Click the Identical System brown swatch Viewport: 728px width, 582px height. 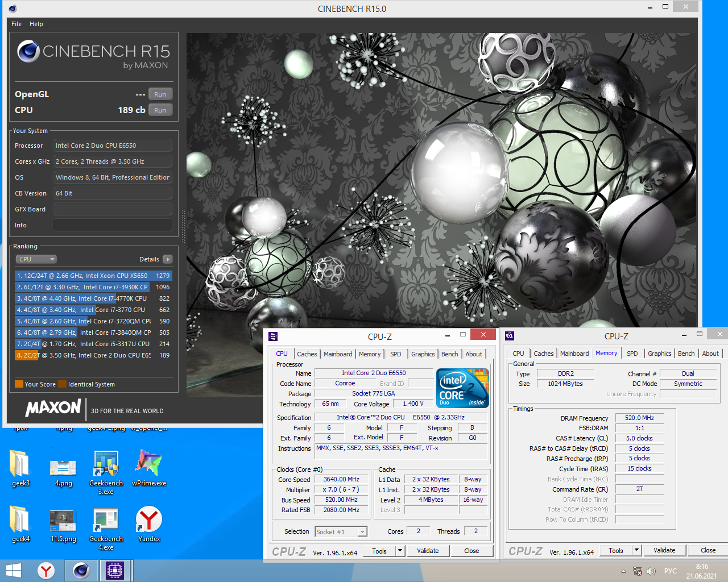coord(63,384)
